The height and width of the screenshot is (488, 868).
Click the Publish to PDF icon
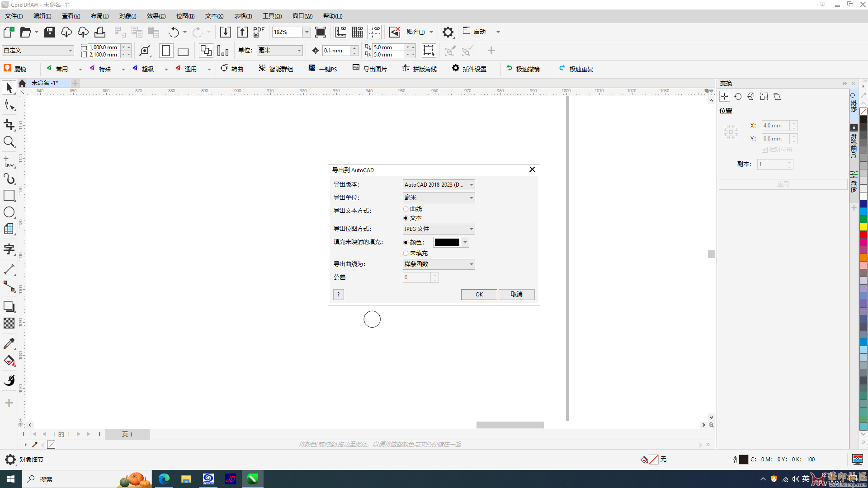click(x=259, y=32)
